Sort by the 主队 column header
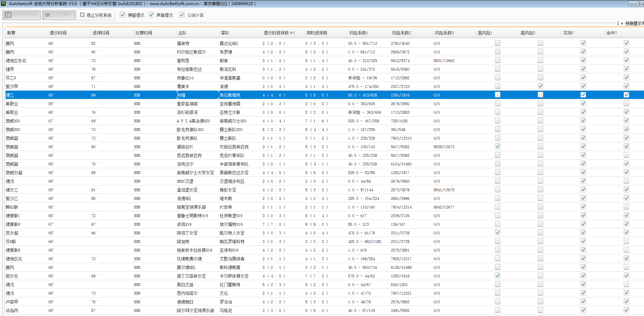Image resolution: width=644 pixels, height=316 pixels. point(182,33)
